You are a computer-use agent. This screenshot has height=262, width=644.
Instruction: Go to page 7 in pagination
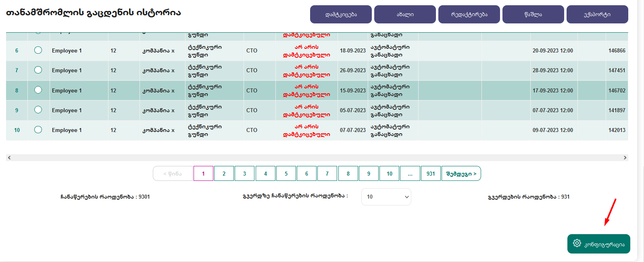click(x=327, y=174)
